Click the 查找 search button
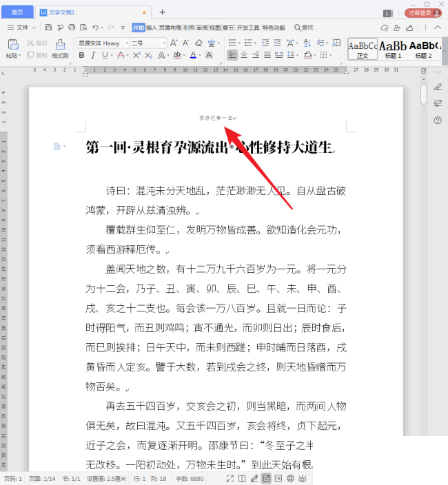 pos(304,28)
